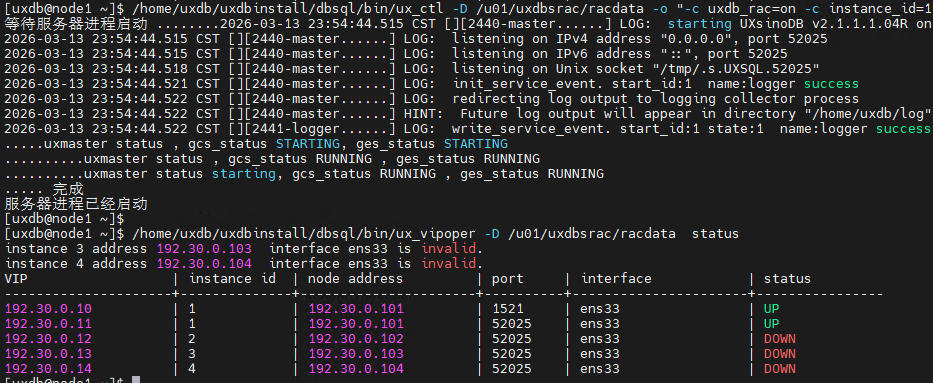Click instance id 2 cell

point(192,339)
